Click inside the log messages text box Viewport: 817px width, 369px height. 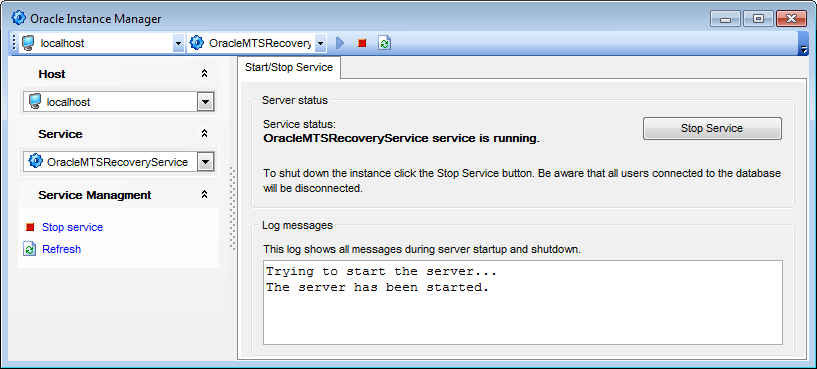523,303
